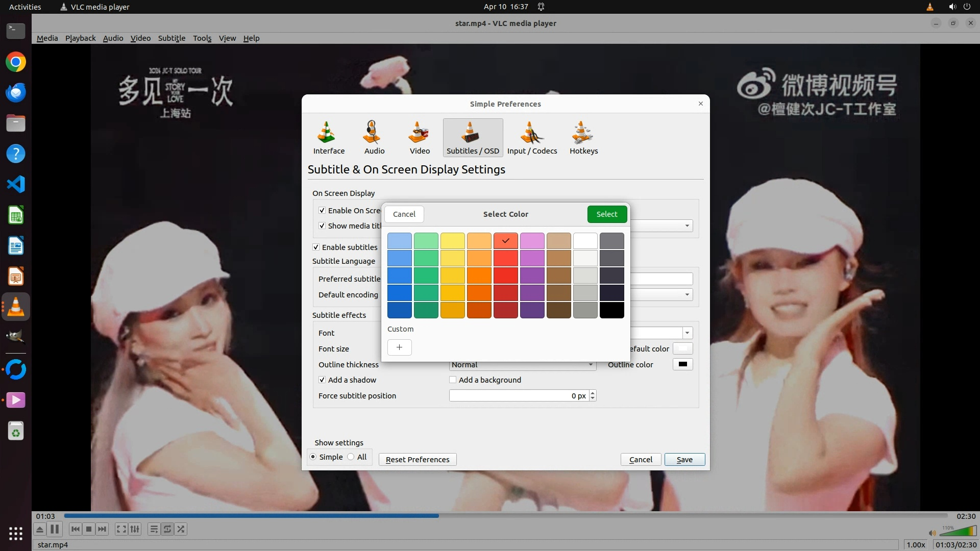The image size is (980, 551).
Task: Open the Tools menu
Action: point(202,38)
